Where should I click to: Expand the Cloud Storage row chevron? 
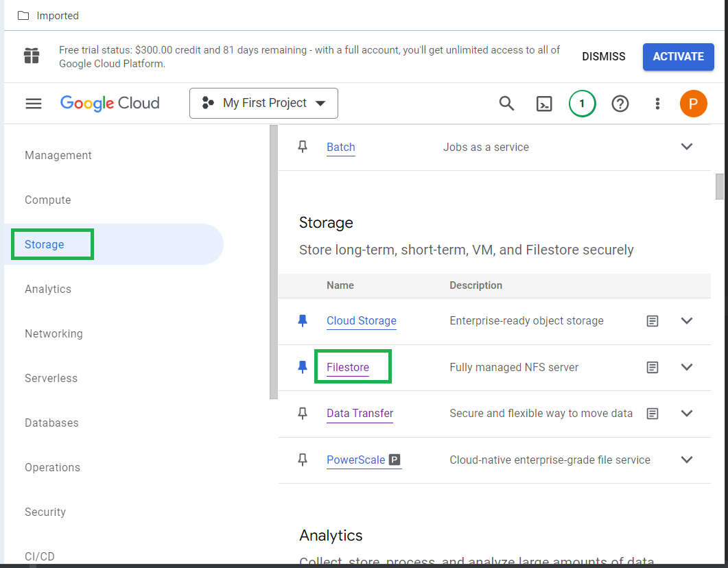(687, 320)
